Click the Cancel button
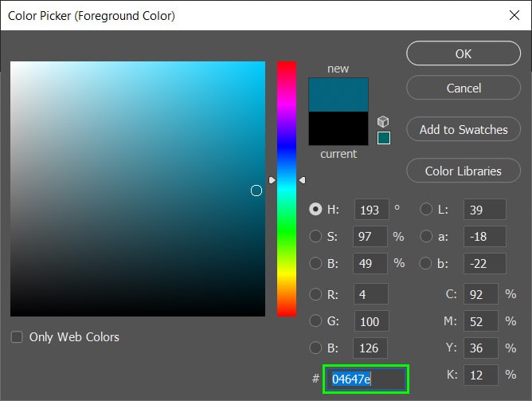Screen dimensions: 532x401 (464, 88)
